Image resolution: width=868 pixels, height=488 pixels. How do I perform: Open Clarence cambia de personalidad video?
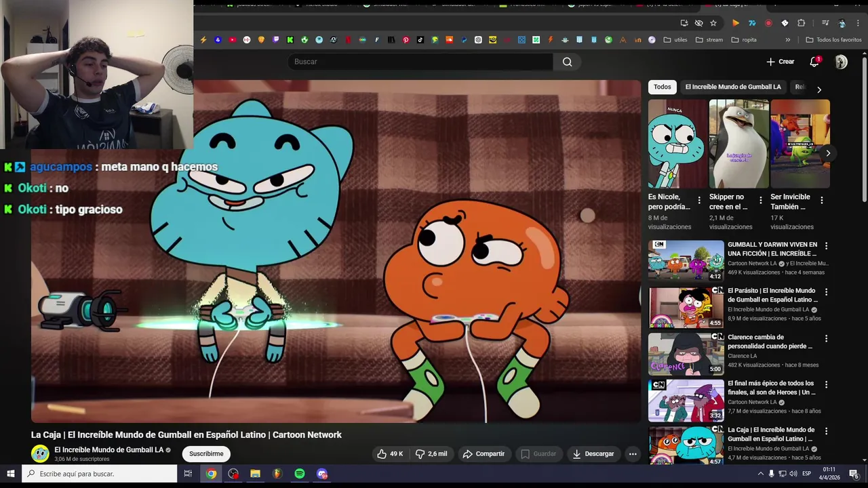click(x=686, y=353)
